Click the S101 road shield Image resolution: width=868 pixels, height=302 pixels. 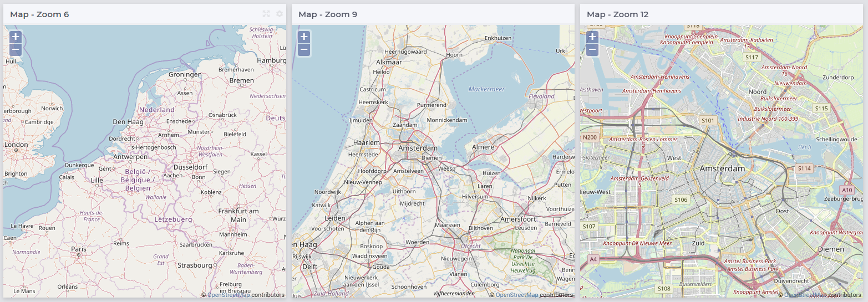[708, 120]
